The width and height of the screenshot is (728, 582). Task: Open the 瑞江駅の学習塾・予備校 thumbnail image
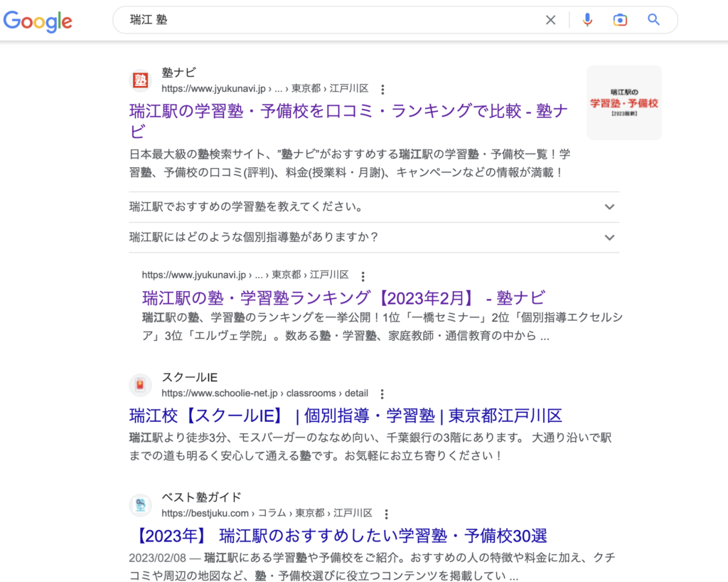tap(624, 102)
